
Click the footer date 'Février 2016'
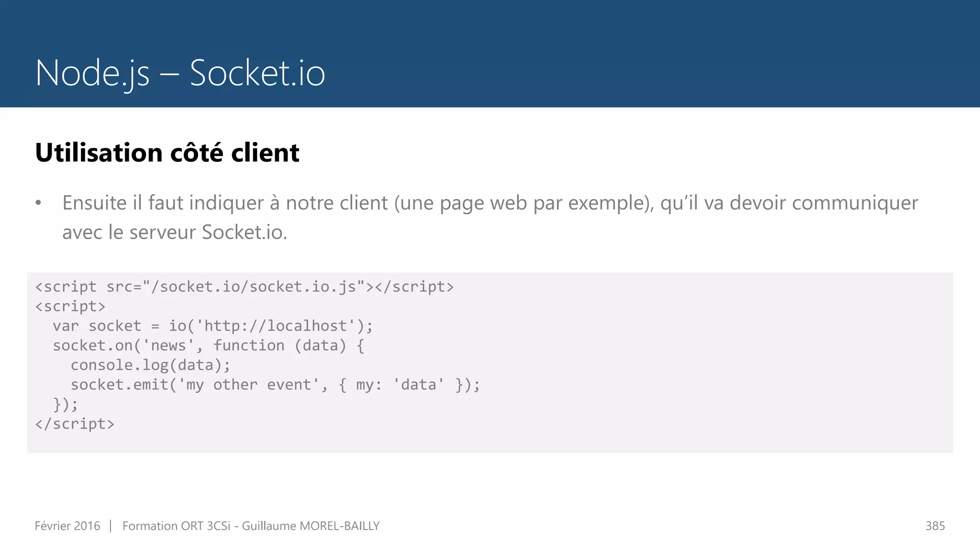point(67,526)
